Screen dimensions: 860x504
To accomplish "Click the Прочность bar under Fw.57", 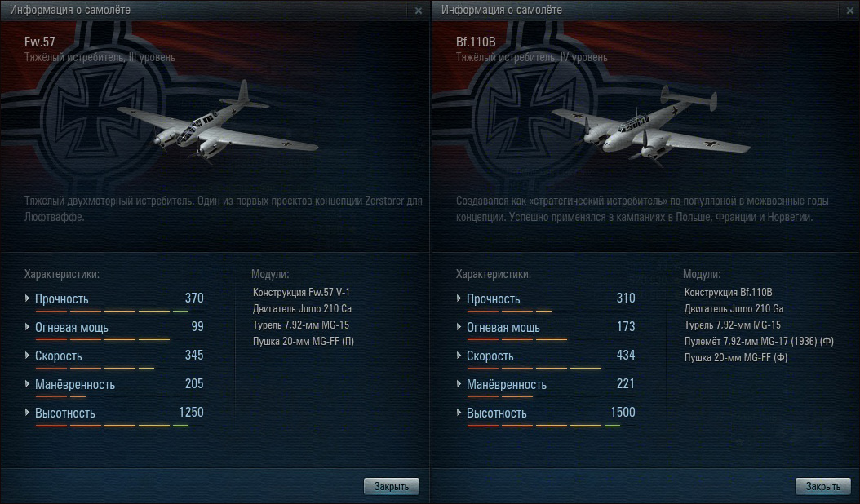I will click(x=112, y=311).
